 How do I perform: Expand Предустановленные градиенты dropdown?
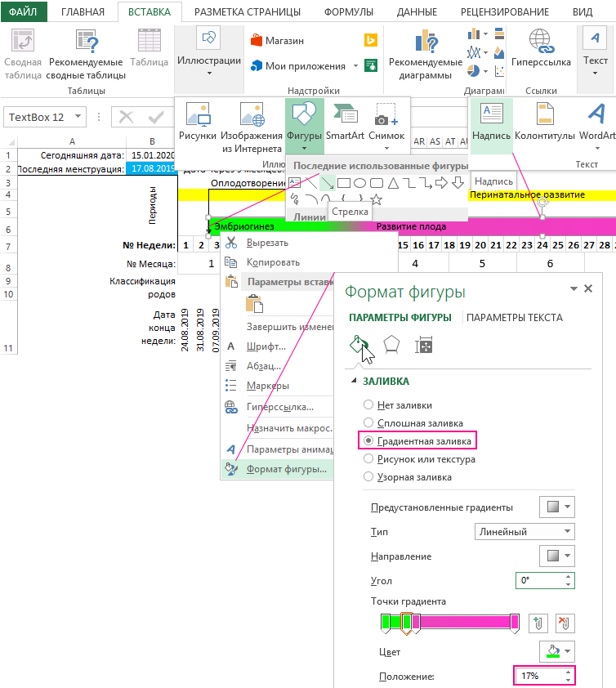557,507
